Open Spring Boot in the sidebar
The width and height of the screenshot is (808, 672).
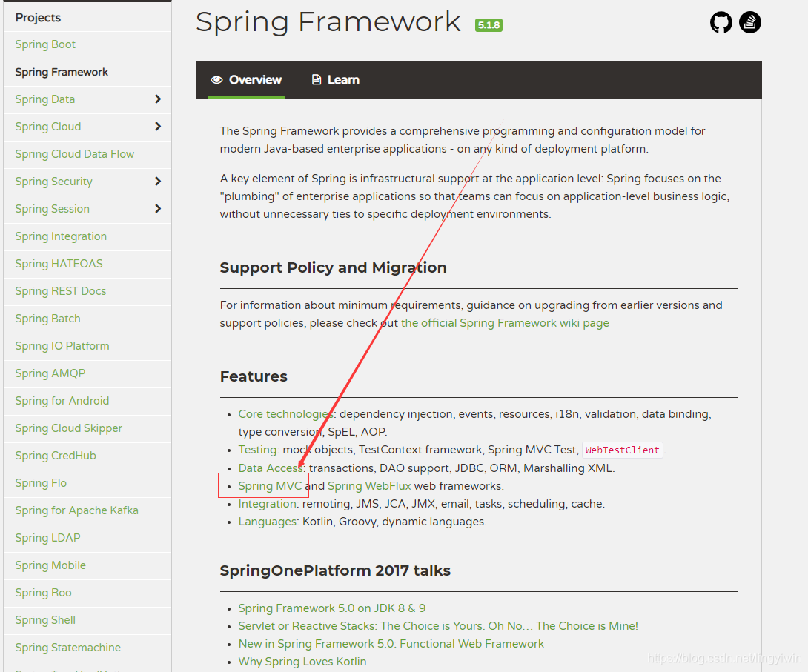(x=45, y=44)
